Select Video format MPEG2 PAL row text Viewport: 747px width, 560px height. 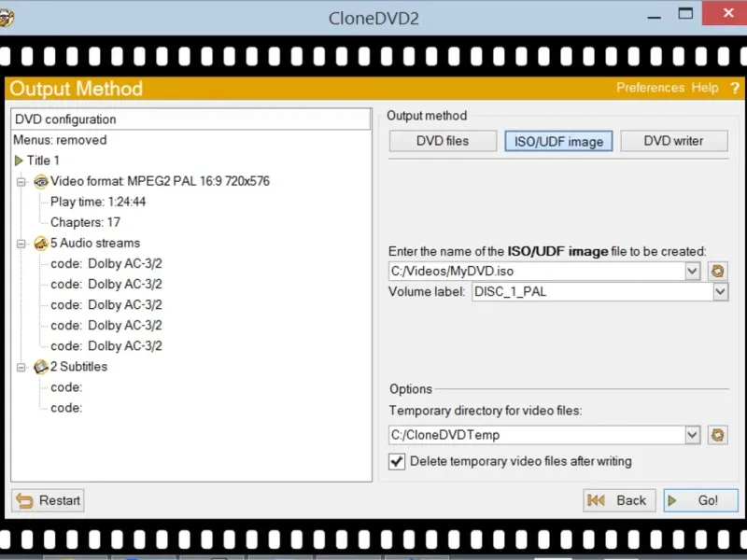click(160, 181)
